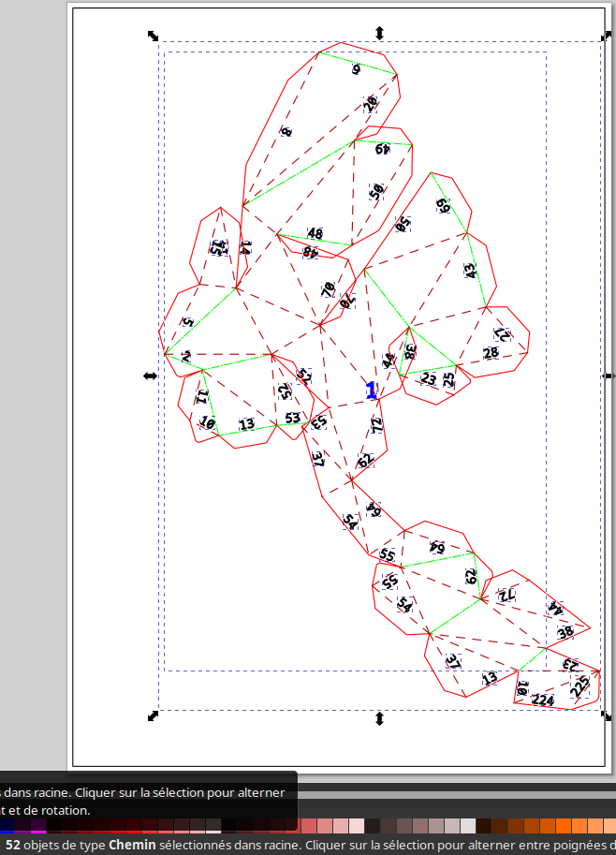The image size is (616, 855).
Task: Click the bottom-center vertical scale handle
Action: point(379,718)
